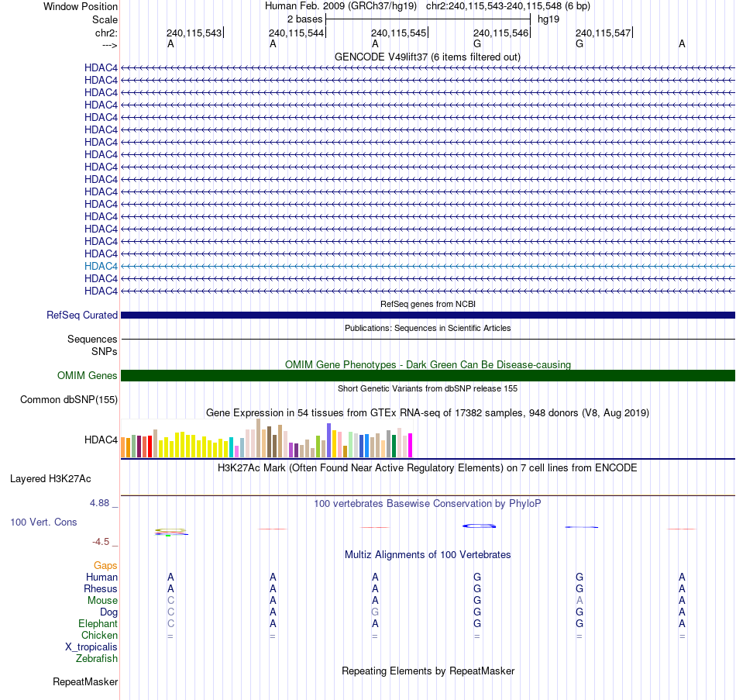
Task: Click the dark blue RefSeq Curated bar
Action: pyautogui.click(x=428, y=316)
